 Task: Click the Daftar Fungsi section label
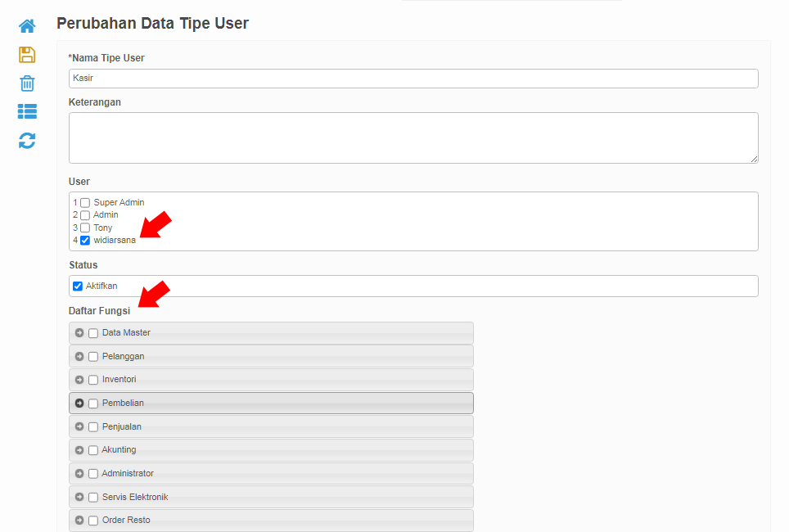pos(99,311)
